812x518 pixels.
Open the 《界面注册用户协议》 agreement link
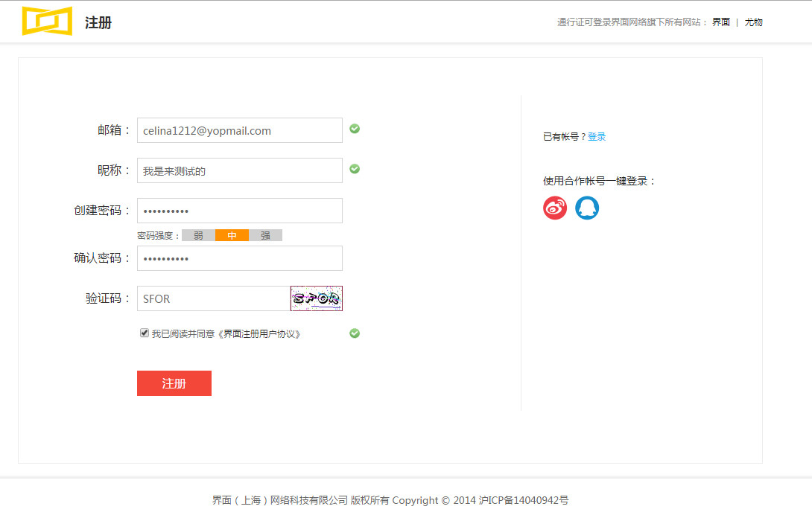pyautogui.click(x=259, y=334)
